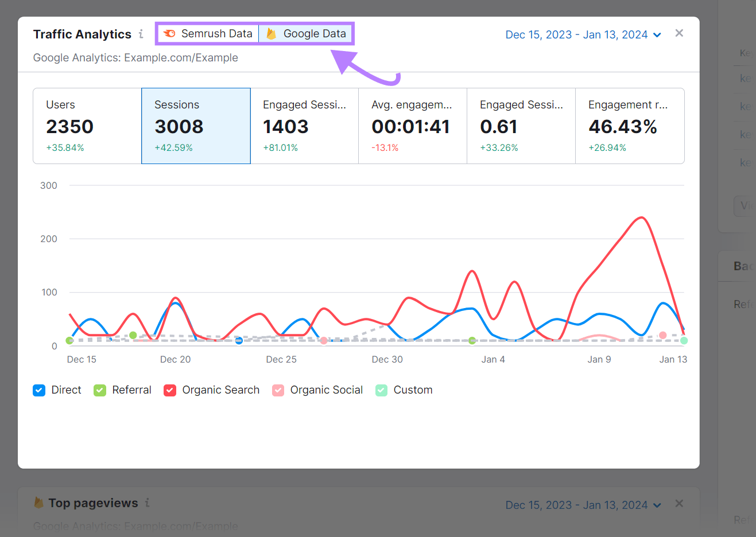
Task: Switch to the Google Data tab
Action: click(306, 33)
